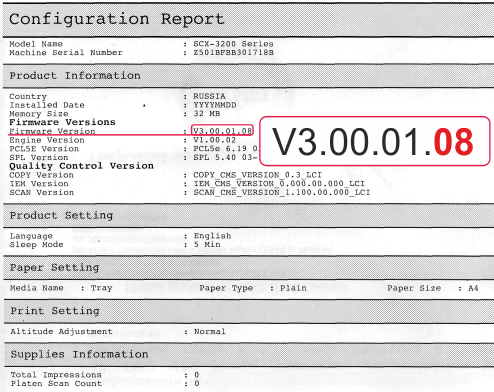Image resolution: width=494 pixels, height=392 pixels.
Task: Click the 'YYYYMMDD' date value
Action: click(x=215, y=105)
